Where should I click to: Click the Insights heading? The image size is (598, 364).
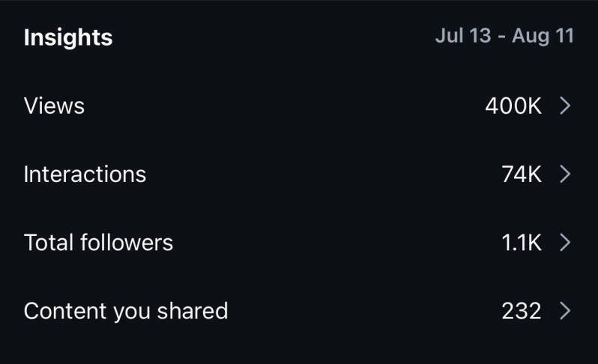click(68, 37)
